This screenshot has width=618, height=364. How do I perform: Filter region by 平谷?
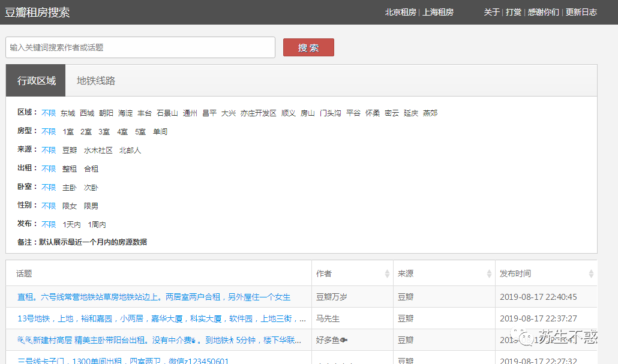(x=353, y=113)
